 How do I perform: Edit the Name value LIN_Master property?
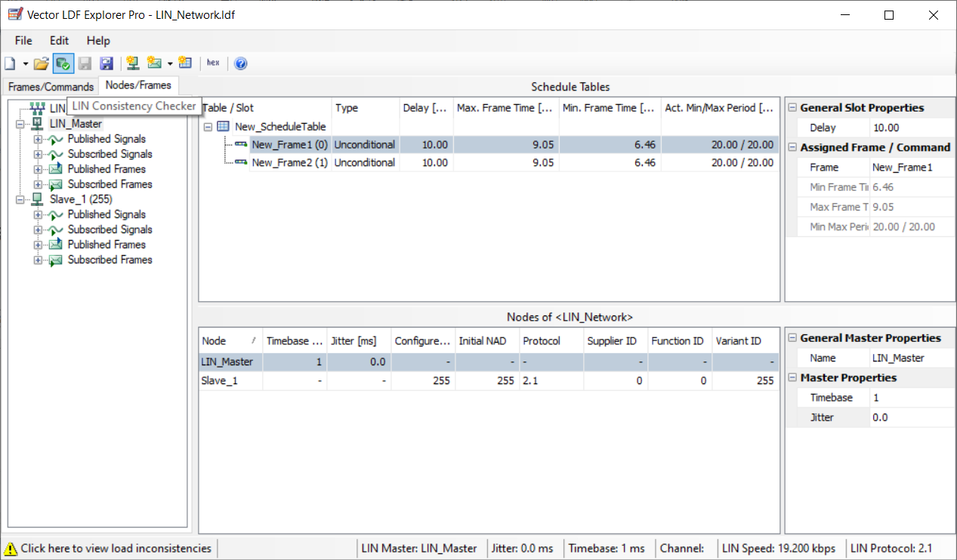pos(912,358)
